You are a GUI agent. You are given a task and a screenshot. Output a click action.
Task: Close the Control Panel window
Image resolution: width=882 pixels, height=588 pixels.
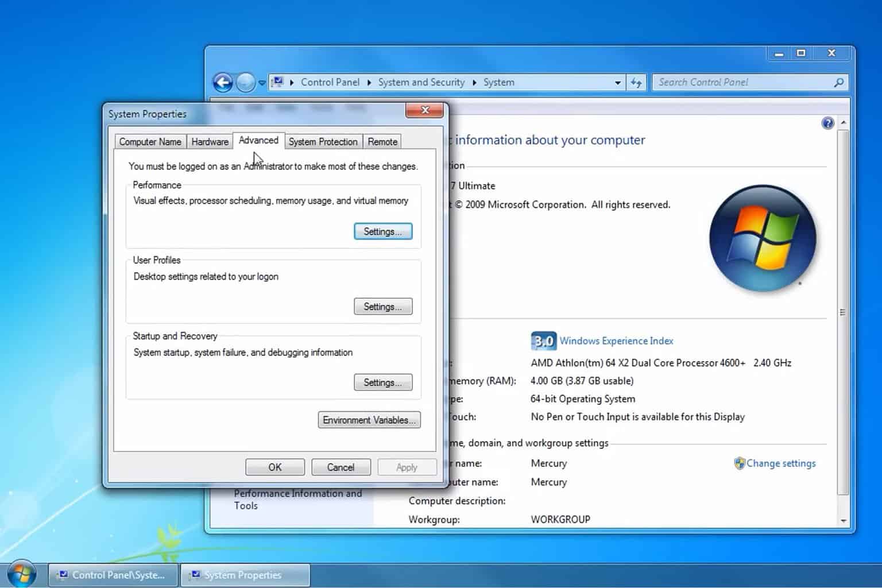831,53
